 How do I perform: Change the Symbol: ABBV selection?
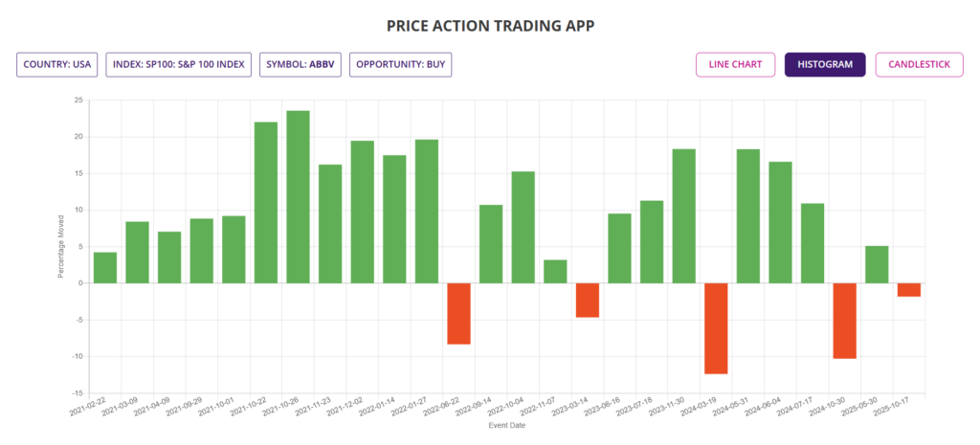pos(301,65)
